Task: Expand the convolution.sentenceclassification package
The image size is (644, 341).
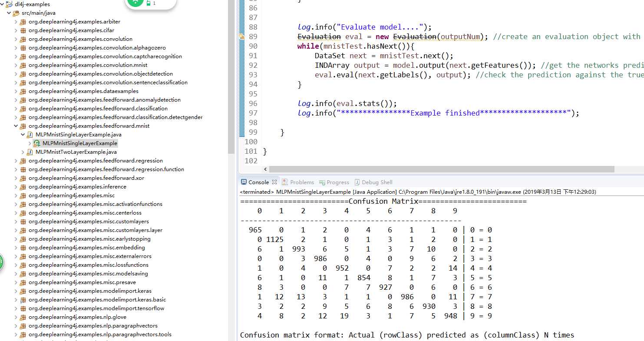Action: pos(16,83)
